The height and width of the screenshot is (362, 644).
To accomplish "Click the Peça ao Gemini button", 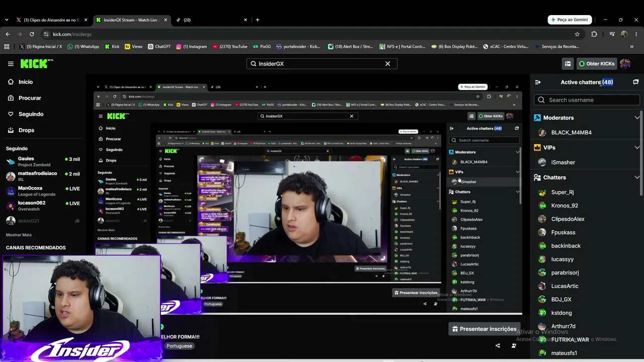I will point(569,20).
